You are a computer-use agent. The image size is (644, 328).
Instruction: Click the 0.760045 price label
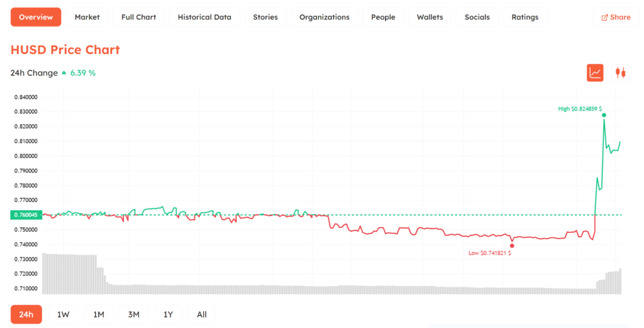26,215
